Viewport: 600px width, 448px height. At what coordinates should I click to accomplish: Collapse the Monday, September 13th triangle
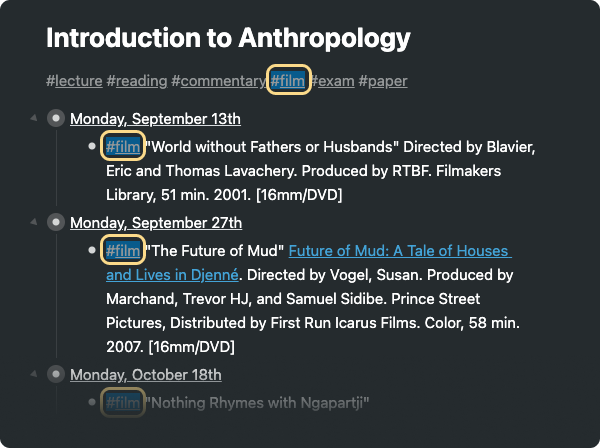tap(34, 118)
